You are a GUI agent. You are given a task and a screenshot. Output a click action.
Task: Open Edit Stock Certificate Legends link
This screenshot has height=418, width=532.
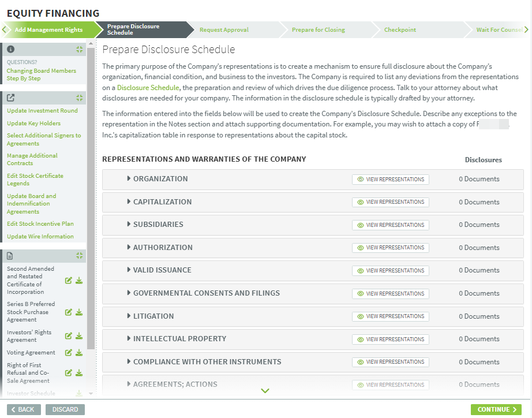point(35,180)
